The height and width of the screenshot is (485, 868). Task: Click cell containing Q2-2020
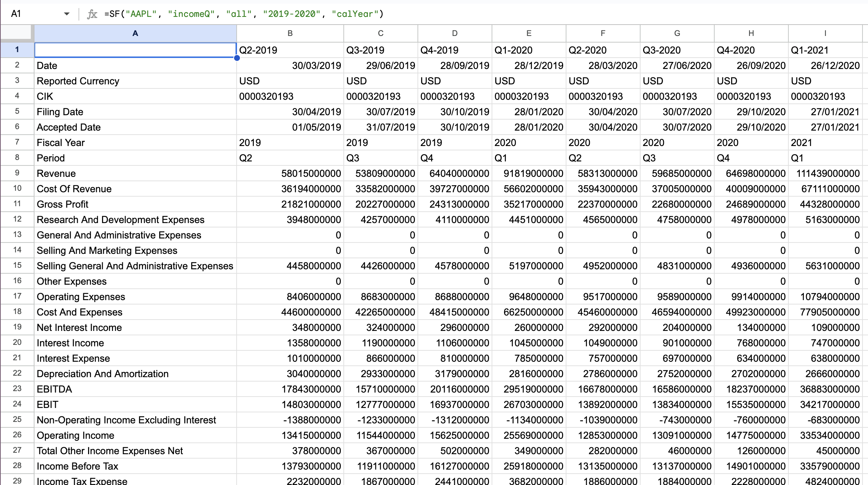(603, 50)
